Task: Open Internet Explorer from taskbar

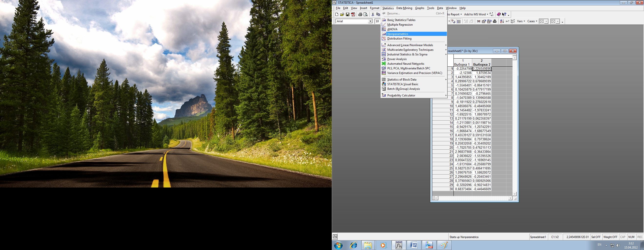Action: 353,245
